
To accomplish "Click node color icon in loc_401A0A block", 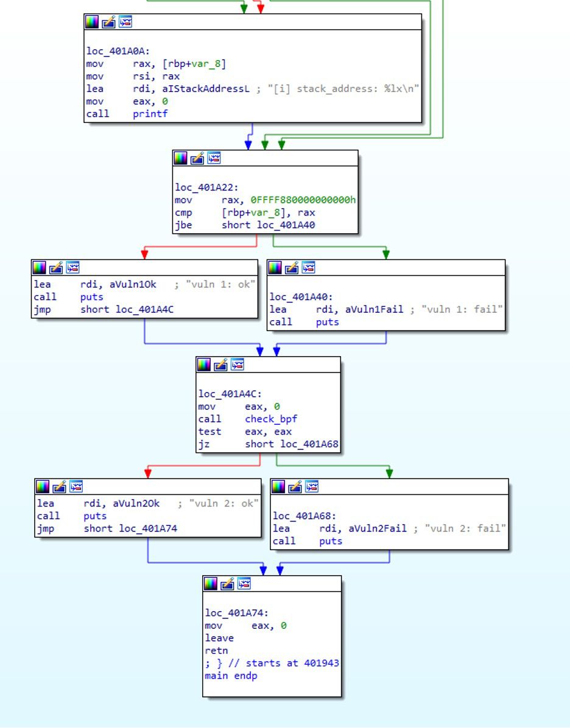I will (92, 22).
